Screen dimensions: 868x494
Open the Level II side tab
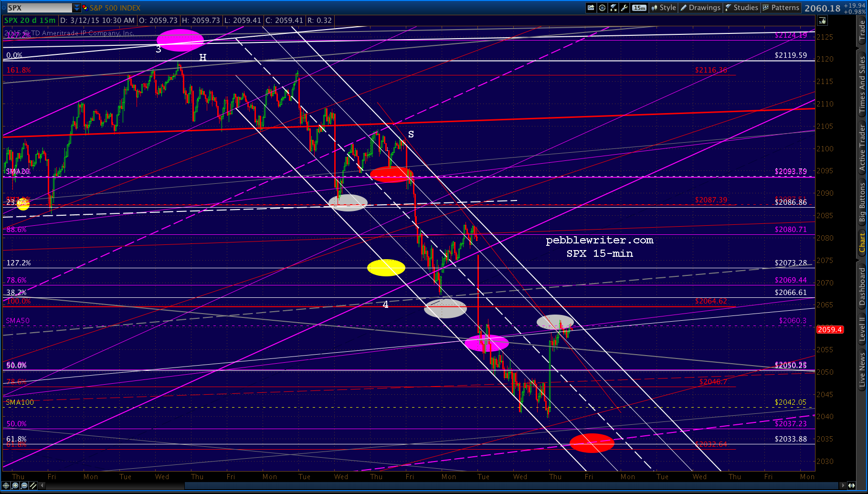pos(862,329)
